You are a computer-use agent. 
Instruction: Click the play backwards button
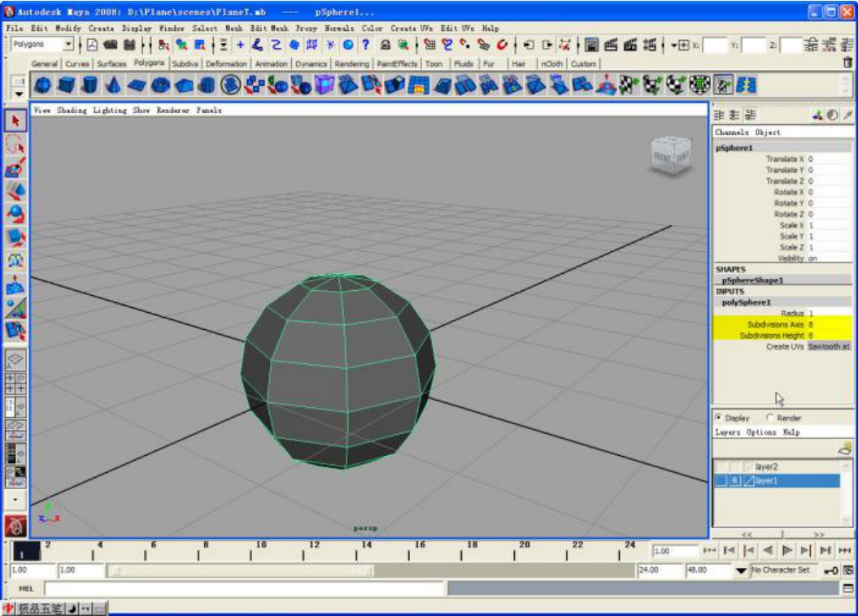click(x=769, y=550)
